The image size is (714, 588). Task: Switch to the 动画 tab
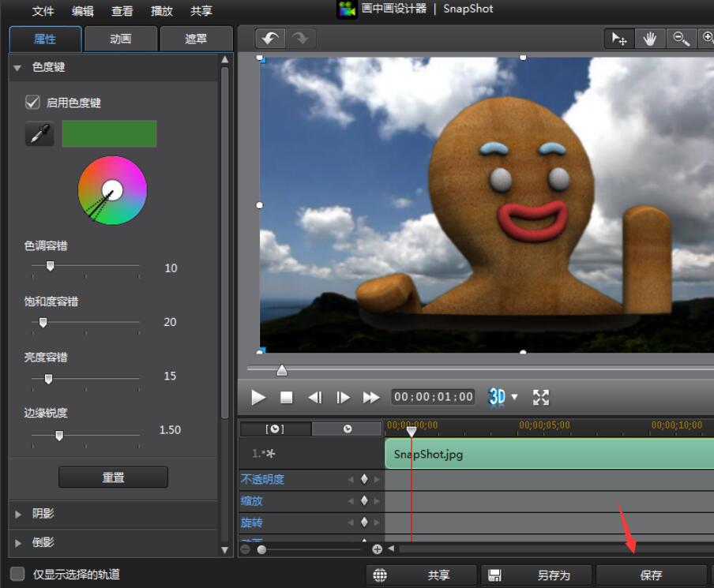pyautogui.click(x=120, y=39)
